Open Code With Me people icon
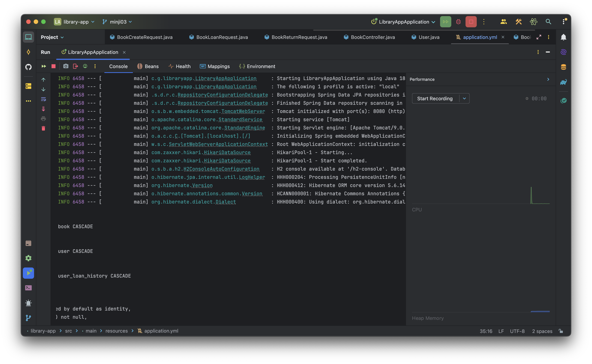 (x=503, y=22)
